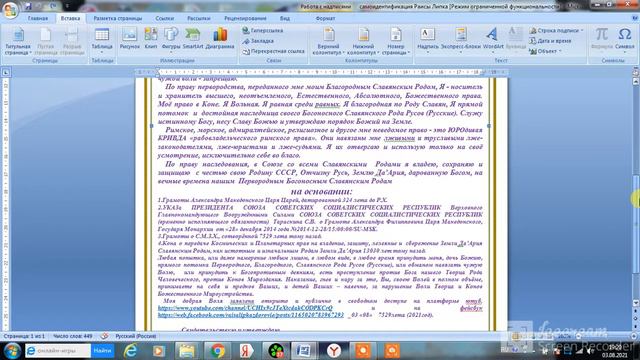
Task: Open the Рассылки tab
Action: point(198,18)
